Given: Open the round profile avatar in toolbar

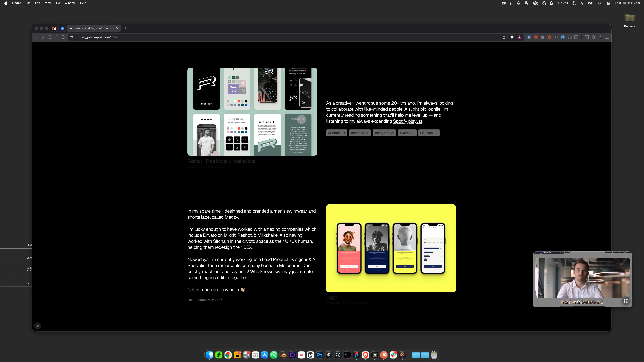Looking at the screenshot, I should coord(600,37).
